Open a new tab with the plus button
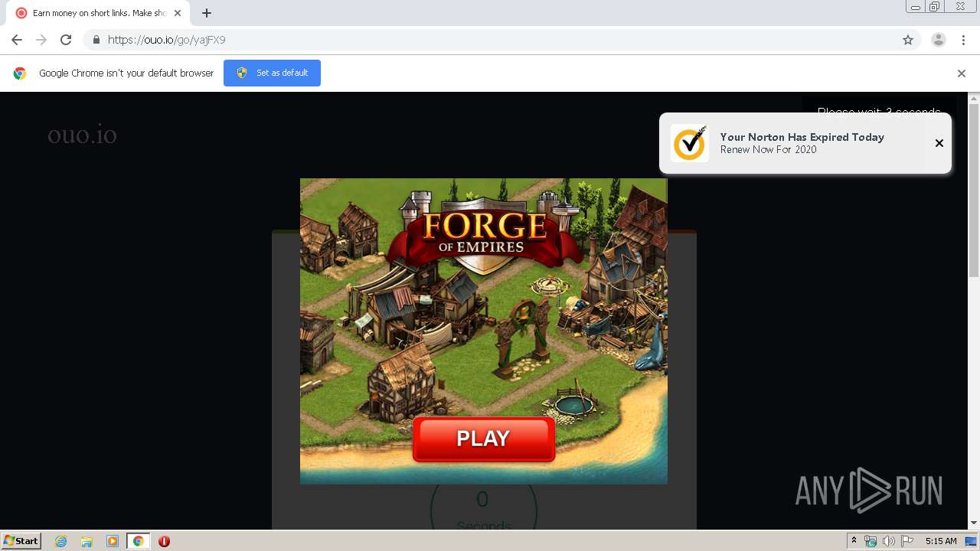Viewport: 980px width, 551px height. point(207,13)
